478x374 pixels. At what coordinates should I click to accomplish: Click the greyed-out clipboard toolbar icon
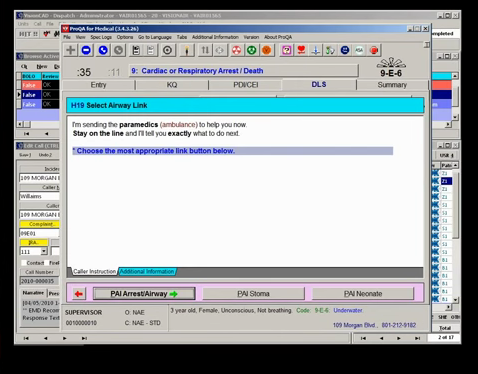pyautogui.click(x=151, y=50)
